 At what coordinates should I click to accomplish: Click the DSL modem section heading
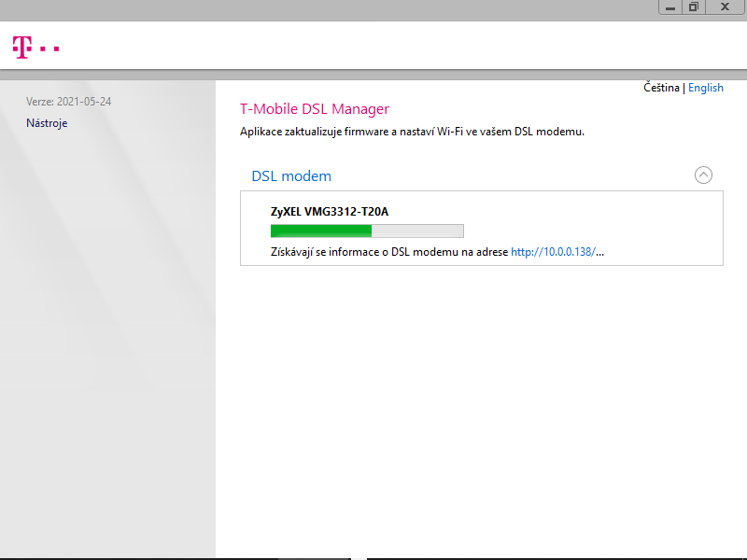pos(291,176)
